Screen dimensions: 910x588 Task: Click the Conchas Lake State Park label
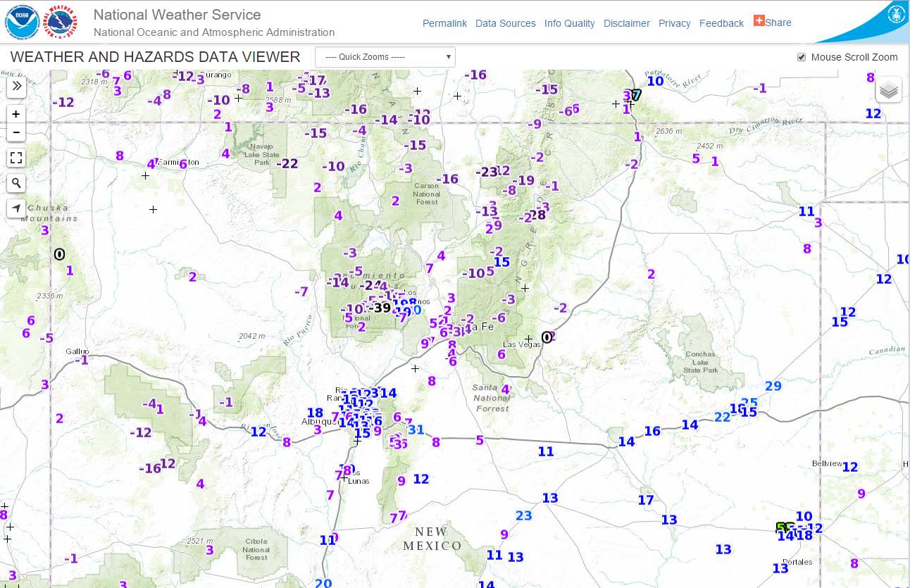click(x=700, y=362)
